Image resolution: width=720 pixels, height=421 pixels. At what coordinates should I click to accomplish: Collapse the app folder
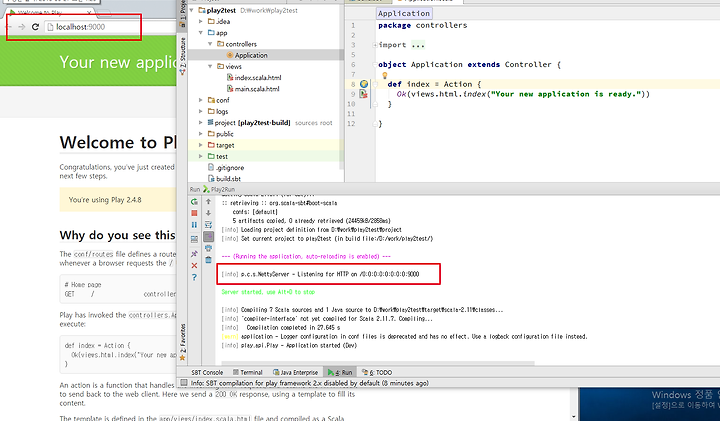[201, 33]
